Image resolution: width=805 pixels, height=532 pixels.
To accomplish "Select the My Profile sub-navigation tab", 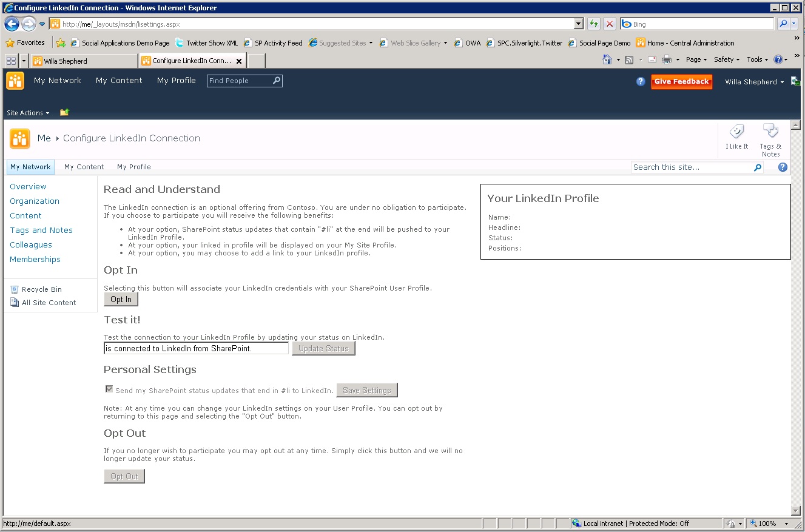I will pyautogui.click(x=134, y=167).
